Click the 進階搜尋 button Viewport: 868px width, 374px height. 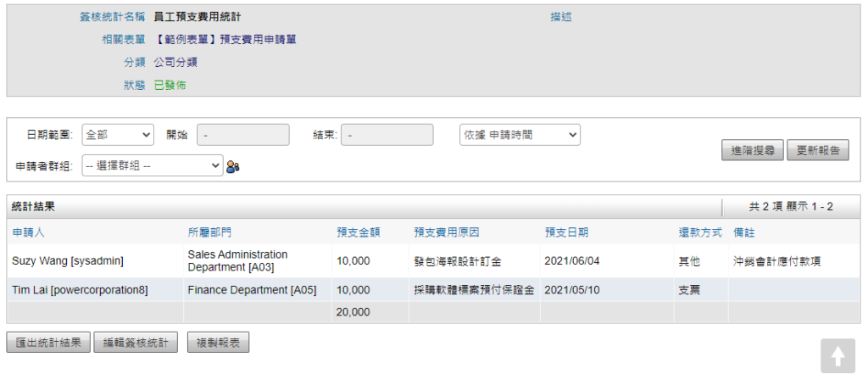[x=753, y=151]
